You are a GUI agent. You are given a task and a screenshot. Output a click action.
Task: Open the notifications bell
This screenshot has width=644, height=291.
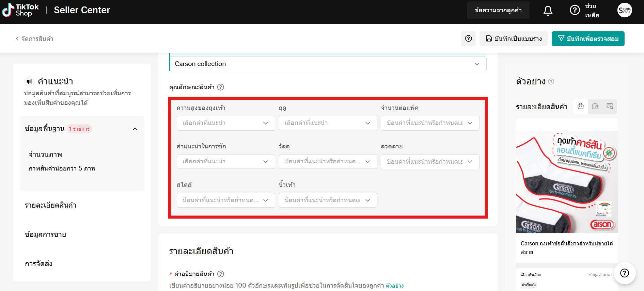click(x=548, y=11)
